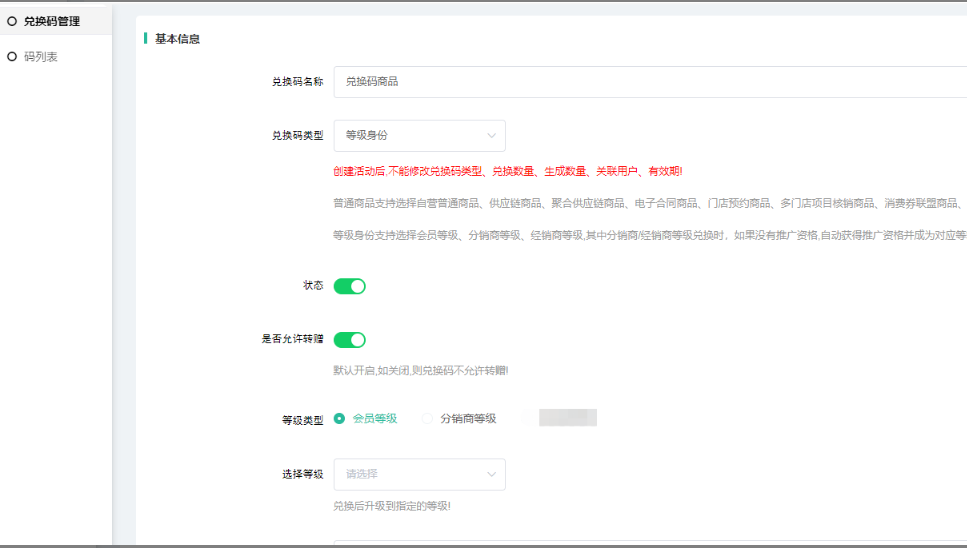Viewport: 967px width, 548px height.
Task: Select the 会员等级 radio button
Action: 340,419
